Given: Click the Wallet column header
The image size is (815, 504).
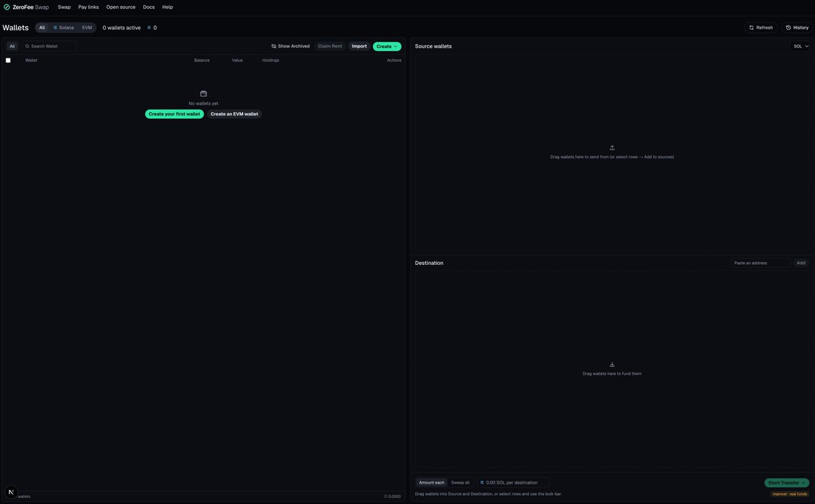Looking at the screenshot, I should 31,60.
